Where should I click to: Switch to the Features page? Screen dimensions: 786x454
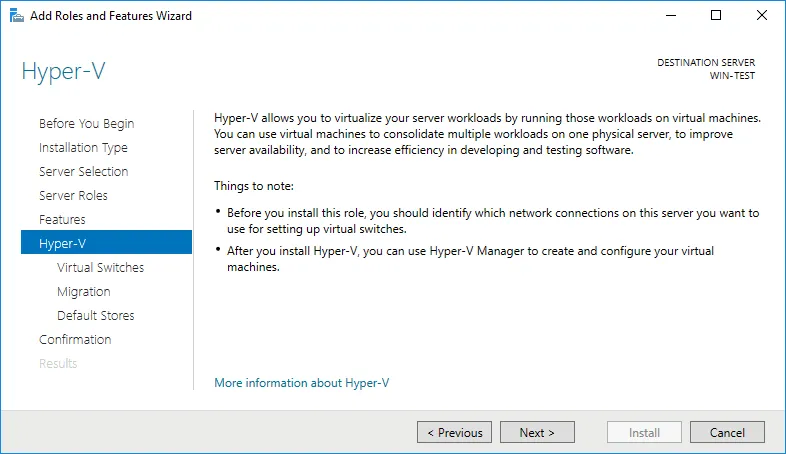pos(62,220)
